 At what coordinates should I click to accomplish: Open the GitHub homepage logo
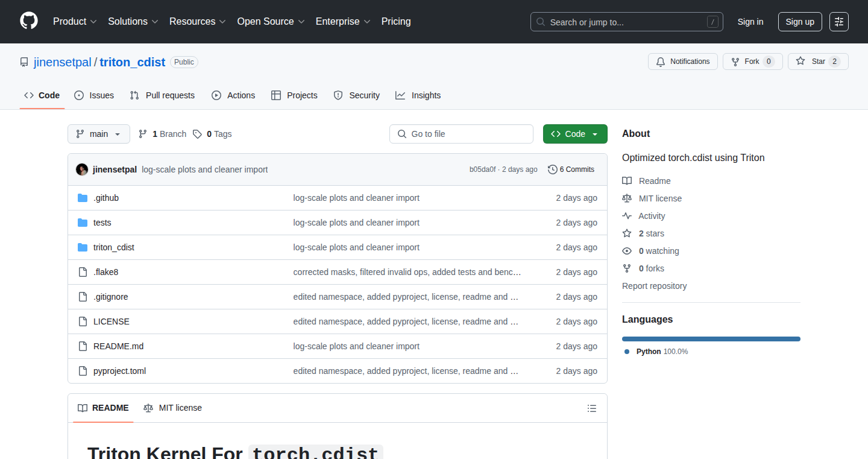pyautogui.click(x=29, y=21)
